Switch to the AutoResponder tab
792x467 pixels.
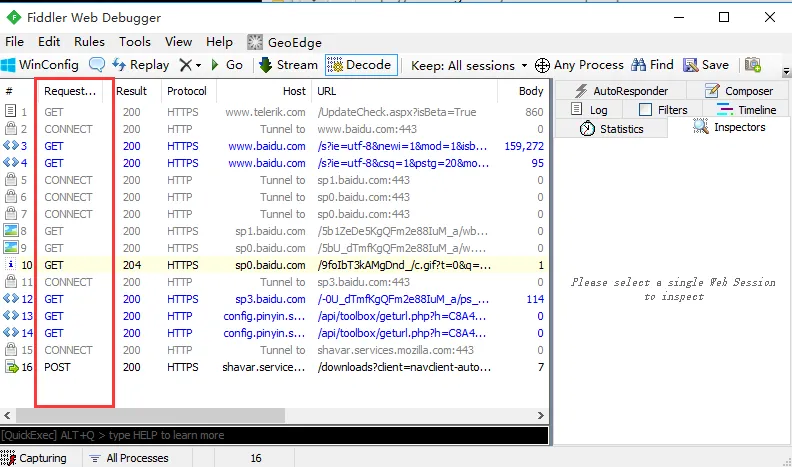tap(621, 91)
